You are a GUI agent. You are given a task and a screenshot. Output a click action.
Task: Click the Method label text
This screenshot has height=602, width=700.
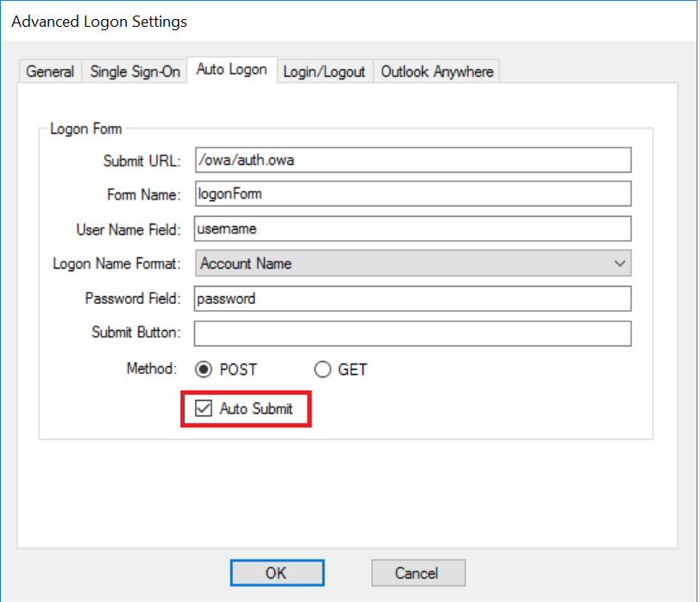pyautogui.click(x=152, y=369)
